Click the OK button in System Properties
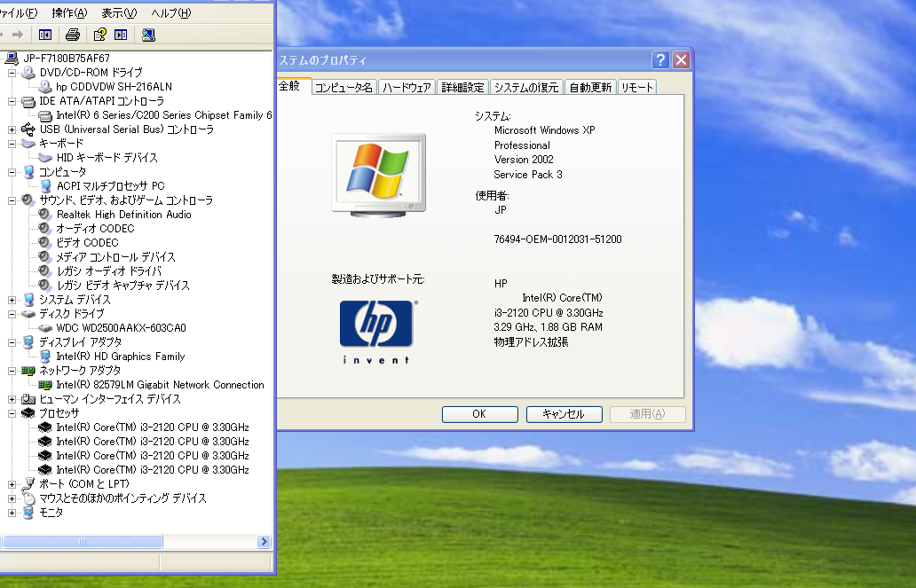The image size is (916, 588). (479, 414)
